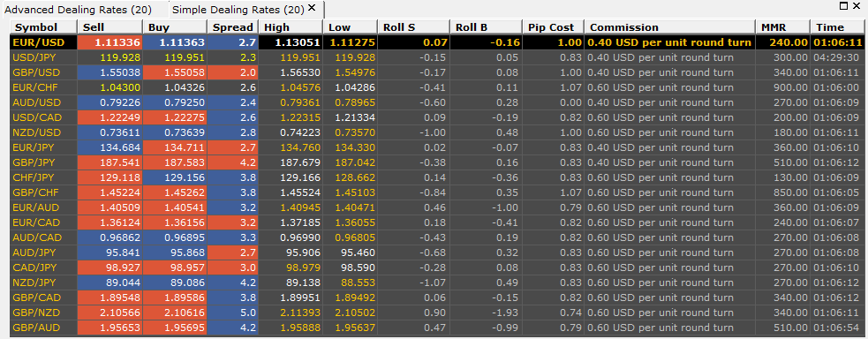
Task: Select the AUD/CAD symbol row
Action: (436, 237)
